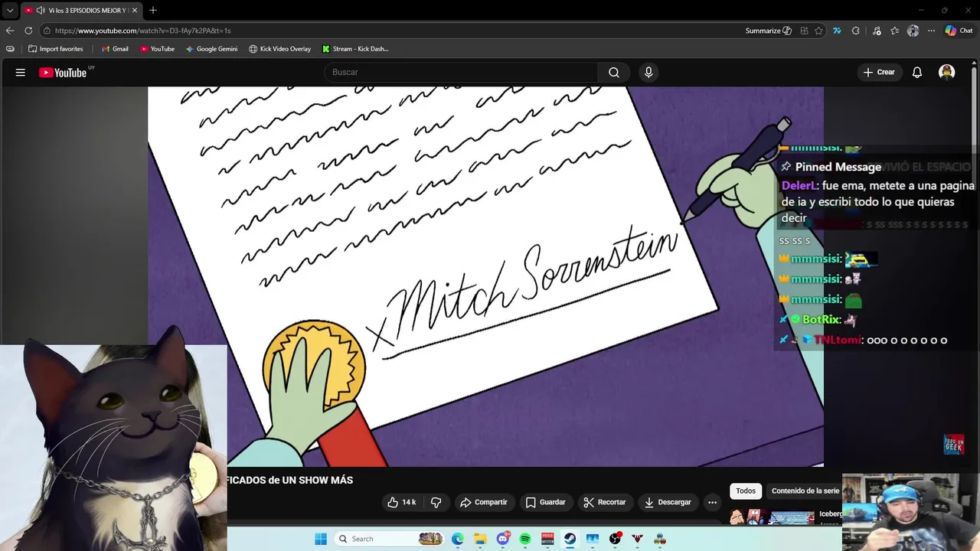
Task: Clip the video using Recortar
Action: pos(605,502)
